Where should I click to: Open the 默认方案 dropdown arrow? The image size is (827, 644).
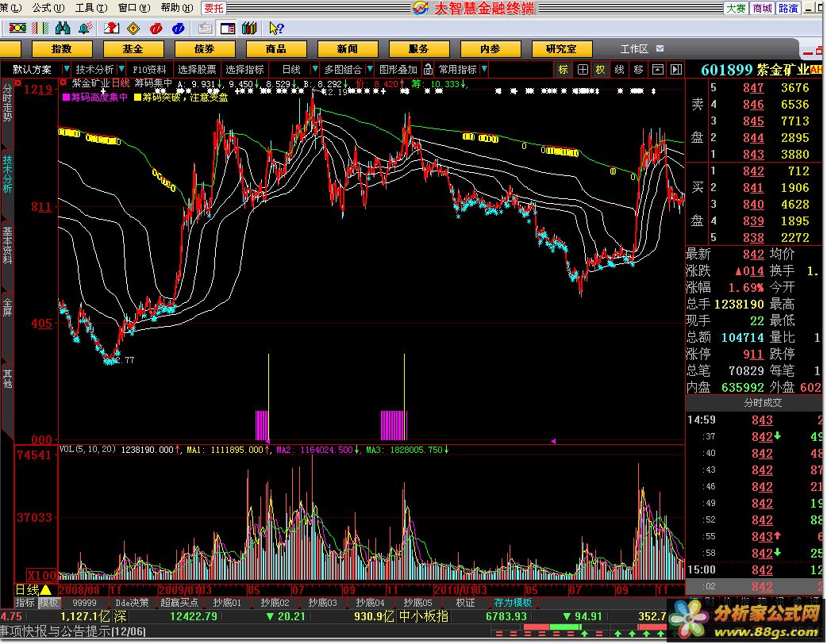67,69
